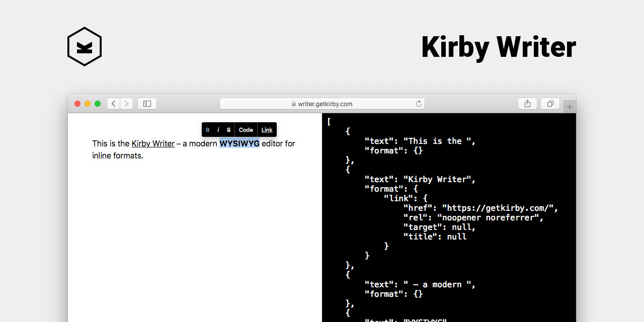Toggle the Link format off
Viewport: 644px width, 322px height.
pyautogui.click(x=267, y=129)
